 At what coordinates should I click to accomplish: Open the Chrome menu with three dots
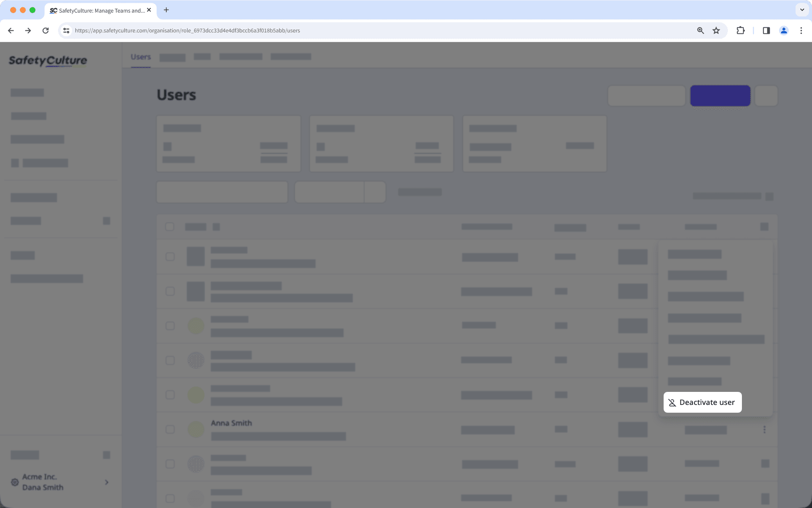[x=801, y=30]
